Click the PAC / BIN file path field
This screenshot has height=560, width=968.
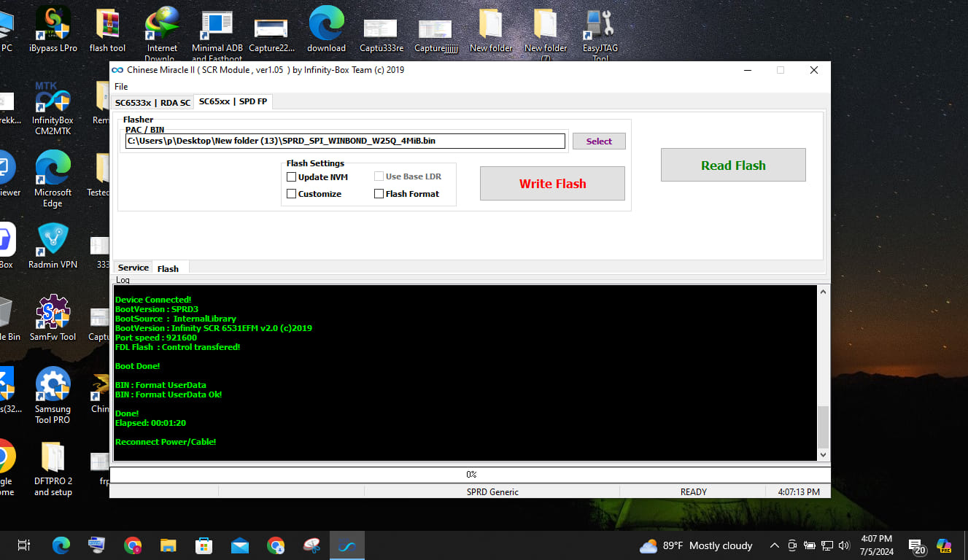[x=345, y=141]
